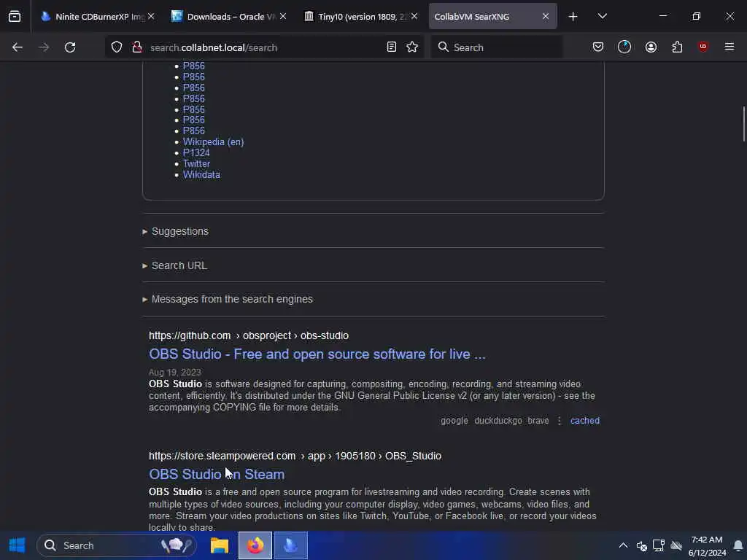The height and width of the screenshot is (560, 747).
Task: Focus the browser Search box
Action: (x=496, y=47)
